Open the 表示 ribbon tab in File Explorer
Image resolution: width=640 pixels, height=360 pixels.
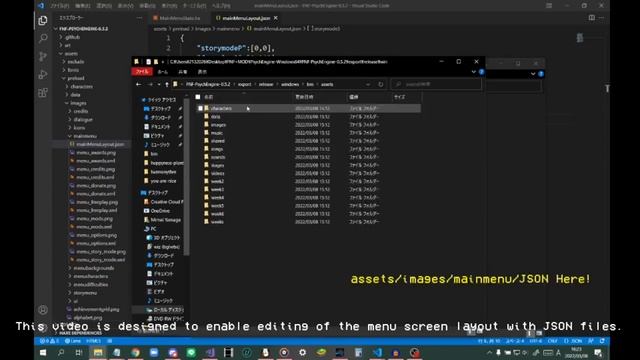coord(202,72)
